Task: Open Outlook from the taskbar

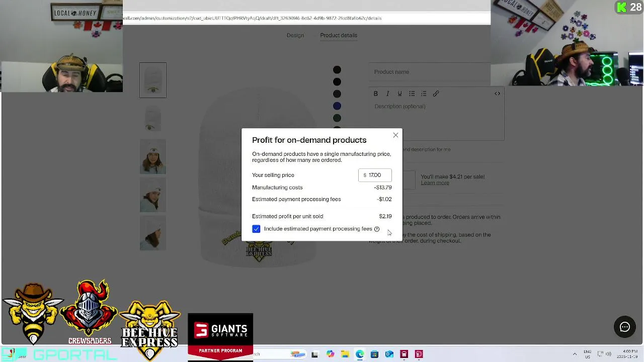Action: (x=389, y=354)
